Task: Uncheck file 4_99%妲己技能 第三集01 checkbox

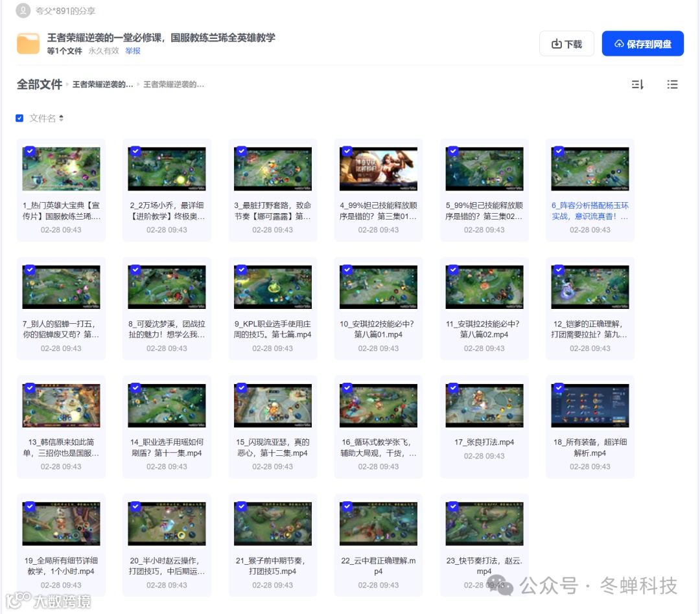Action: (x=347, y=152)
